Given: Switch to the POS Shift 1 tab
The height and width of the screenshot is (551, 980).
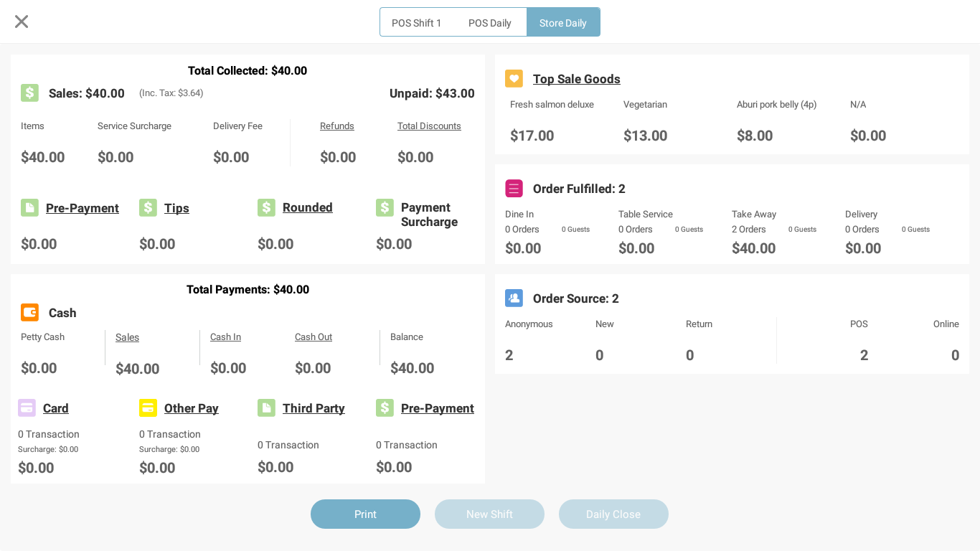Looking at the screenshot, I should pyautogui.click(x=417, y=23).
